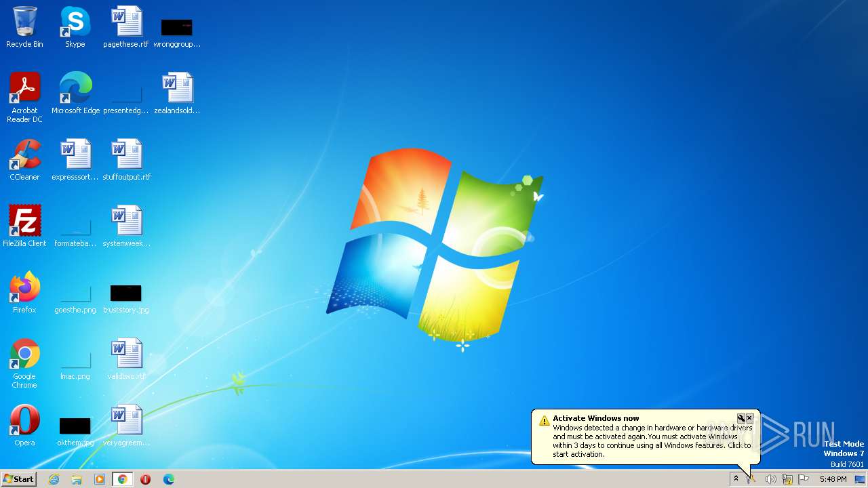The height and width of the screenshot is (488, 868).
Task: Launch Google Chrome desktop shortcut
Action: [x=24, y=363]
